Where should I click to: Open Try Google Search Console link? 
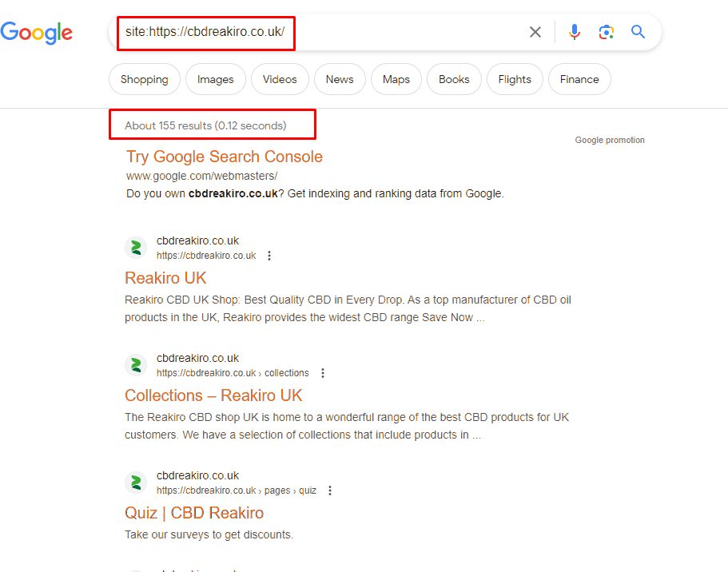click(225, 157)
